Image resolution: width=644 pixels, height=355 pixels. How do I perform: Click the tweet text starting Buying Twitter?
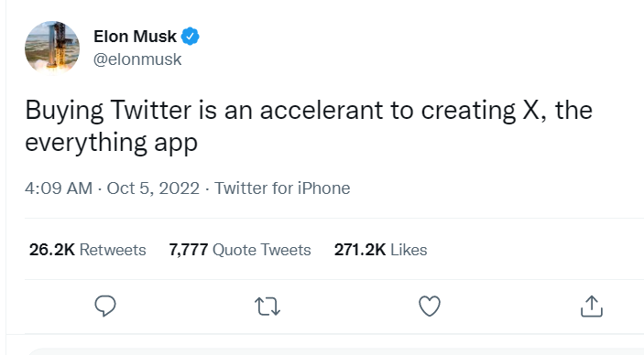point(309,126)
